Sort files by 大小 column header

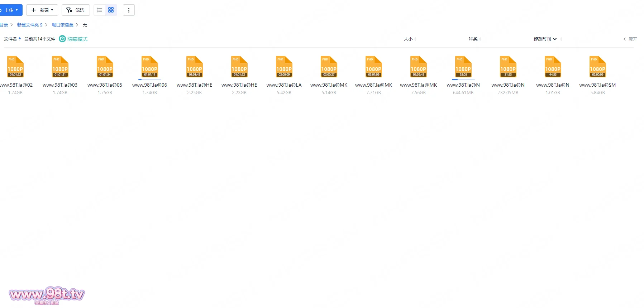coord(408,39)
